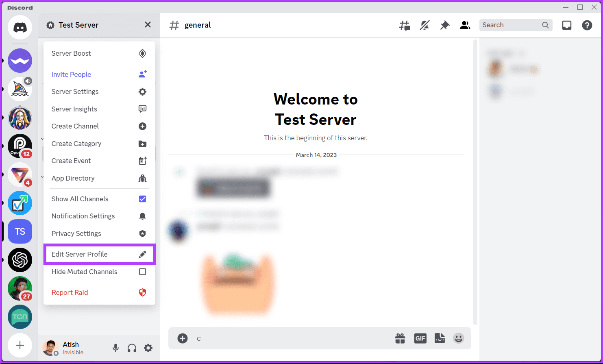Open User Settings gear
603x364 pixels.
tap(148, 348)
